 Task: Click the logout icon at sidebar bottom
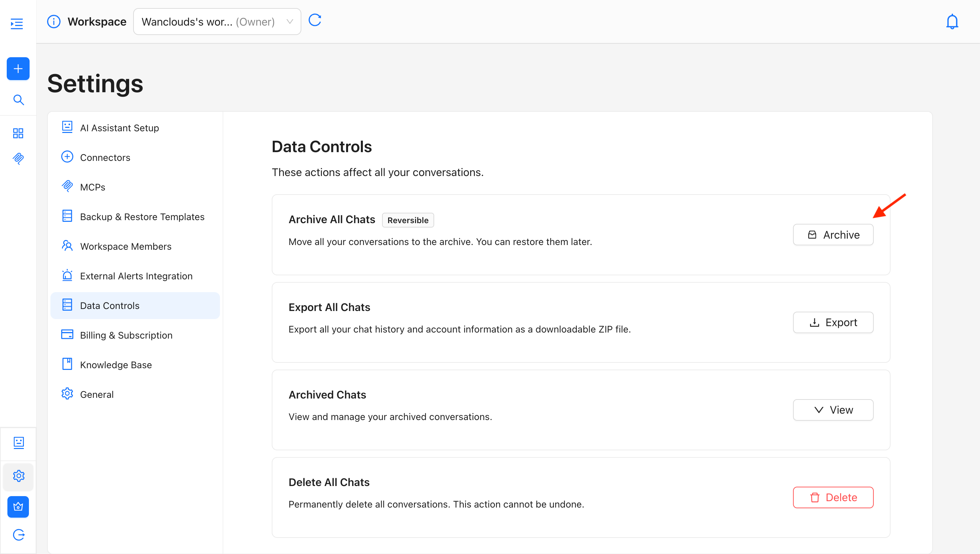[x=18, y=535]
